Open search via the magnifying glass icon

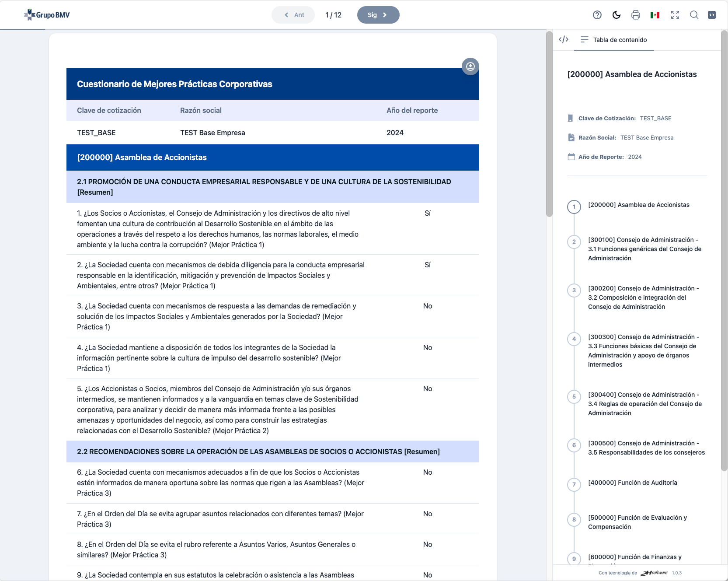tap(694, 14)
